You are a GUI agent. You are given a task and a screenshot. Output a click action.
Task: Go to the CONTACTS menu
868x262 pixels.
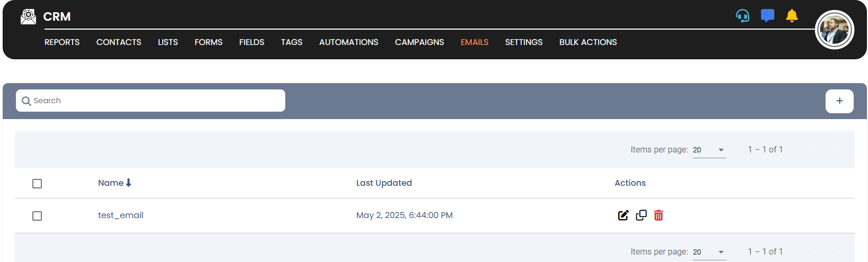coord(119,42)
